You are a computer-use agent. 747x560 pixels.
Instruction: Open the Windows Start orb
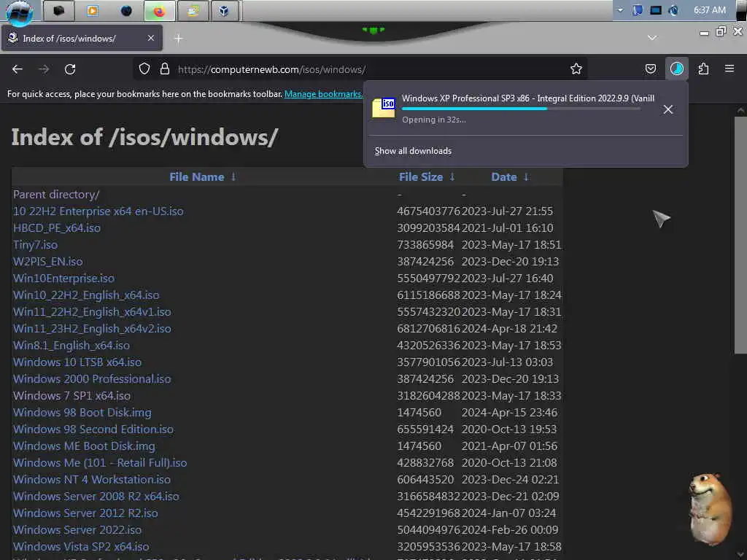[x=20, y=12]
